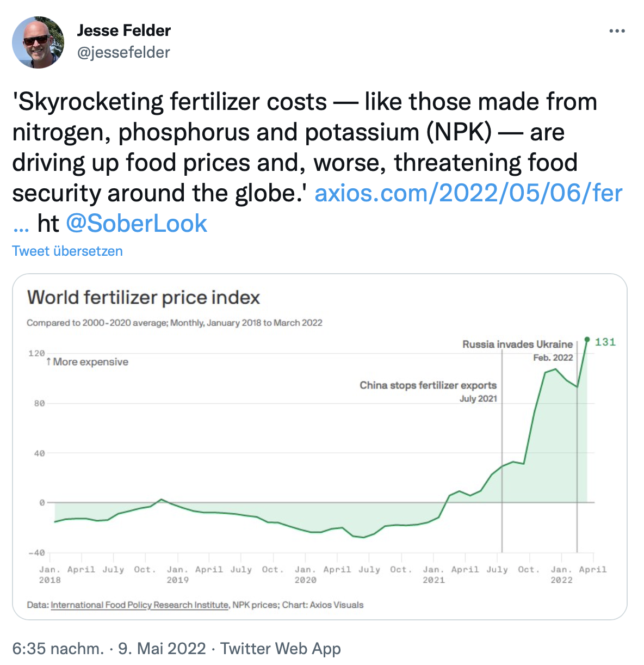Visit the @SoberLook mention
Screen dimensions: 644x665
(x=137, y=224)
